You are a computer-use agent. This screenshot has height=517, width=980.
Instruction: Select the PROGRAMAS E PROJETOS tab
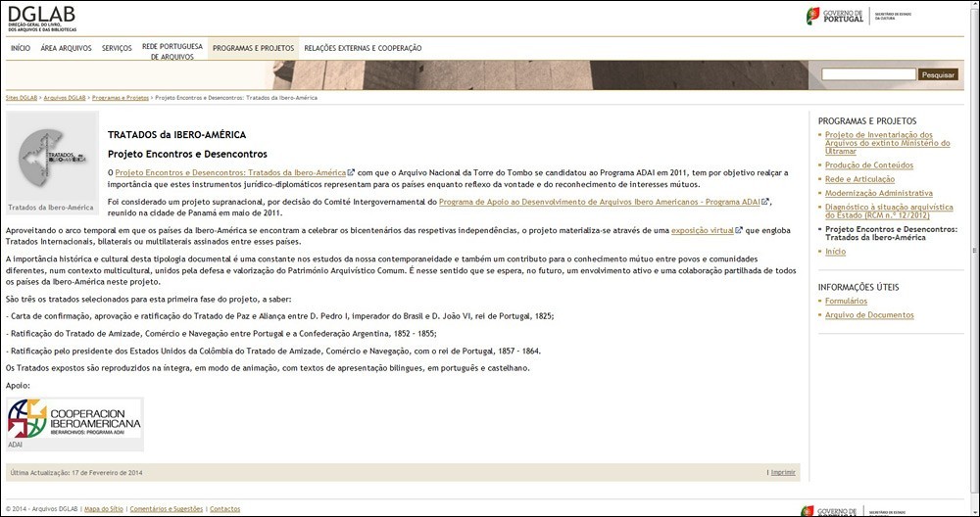pos(253,48)
